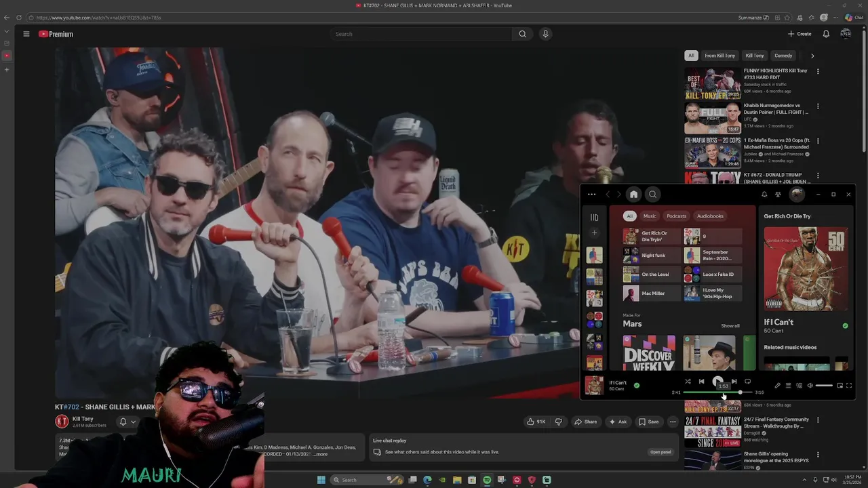Select Comedy filter chip
The image size is (868, 488).
(x=783, y=56)
